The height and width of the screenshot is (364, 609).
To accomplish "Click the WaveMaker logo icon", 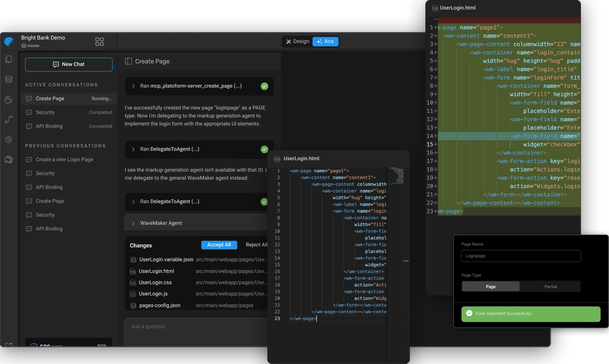I will point(9,42).
